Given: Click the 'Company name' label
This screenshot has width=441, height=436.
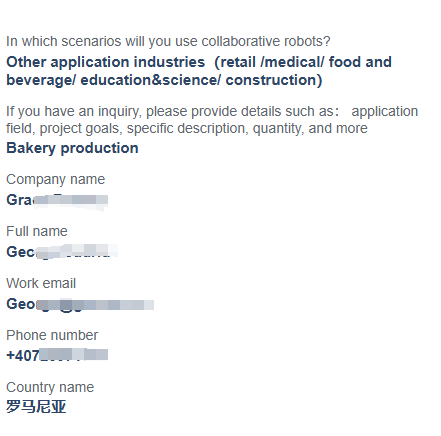Looking at the screenshot, I should (x=56, y=180).
